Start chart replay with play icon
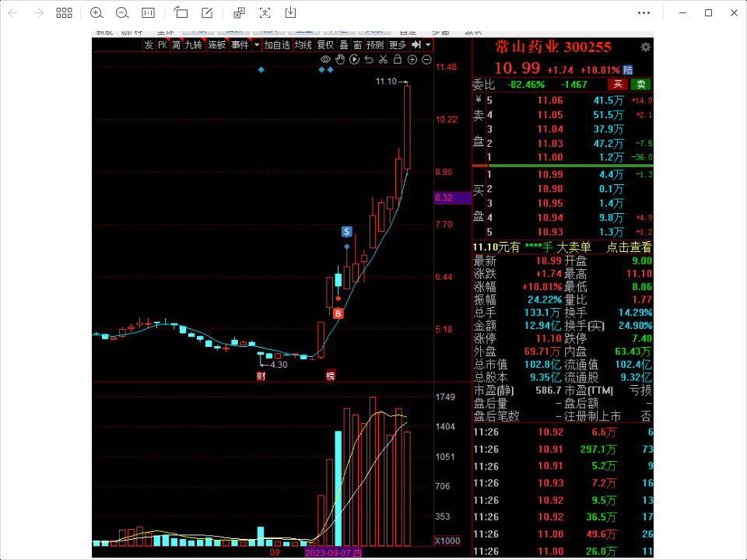This screenshot has width=747, height=560. [355, 60]
